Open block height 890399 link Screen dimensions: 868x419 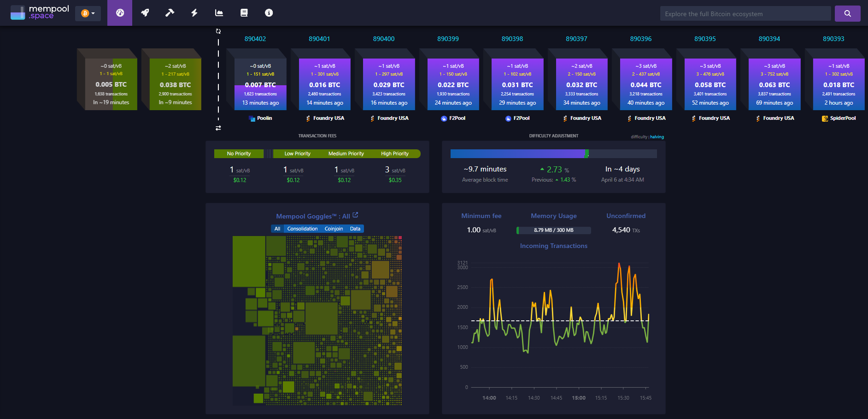pyautogui.click(x=448, y=39)
